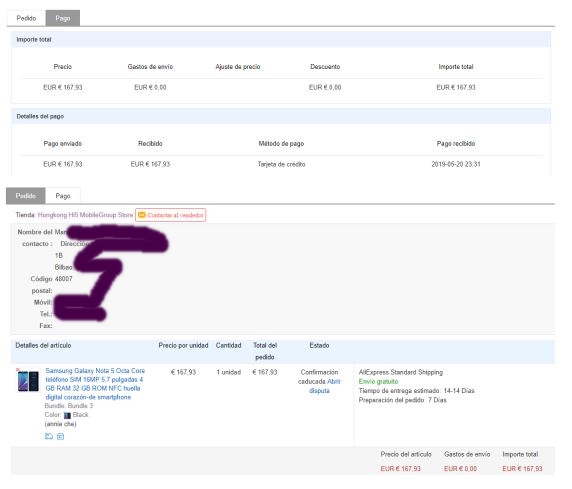This screenshot has height=489, width=572.
Task: Select the upper highlighted Pago tab
Action: point(63,18)
